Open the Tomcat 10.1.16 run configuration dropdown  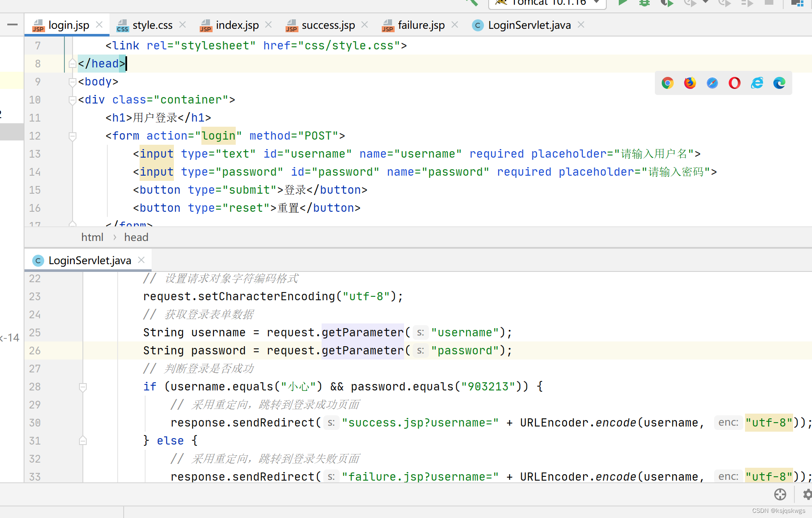click(x=547, y=3)
